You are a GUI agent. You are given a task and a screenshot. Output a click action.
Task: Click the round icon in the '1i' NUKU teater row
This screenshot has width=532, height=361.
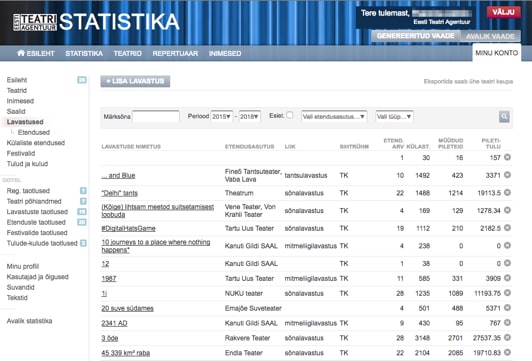[507, 293]
